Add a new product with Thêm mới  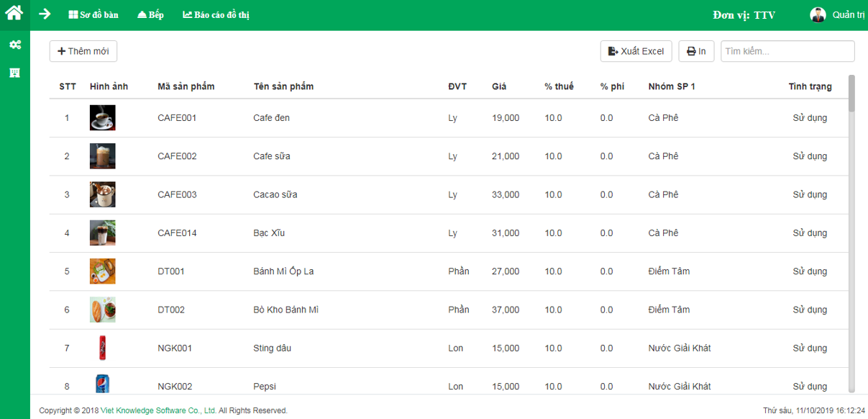click(x=83, y=51)
